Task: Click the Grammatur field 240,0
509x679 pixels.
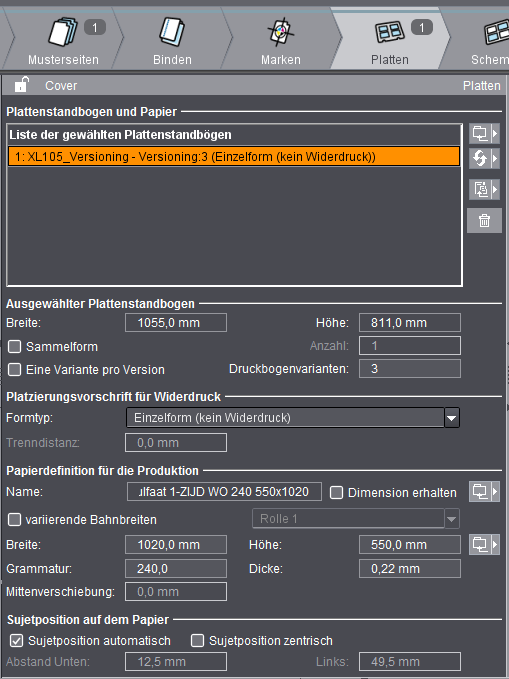Action: pos(176,568)
